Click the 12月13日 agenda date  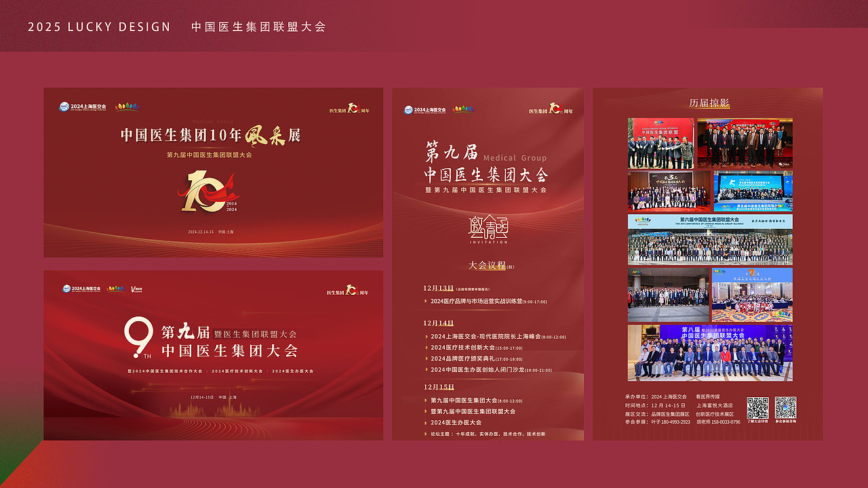click(x=439, y=288)
